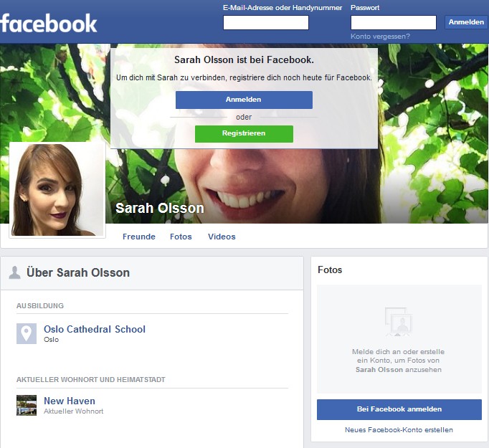Focus the Passwort input field
This screenshot has width=489, height=448.
(393, 22)
